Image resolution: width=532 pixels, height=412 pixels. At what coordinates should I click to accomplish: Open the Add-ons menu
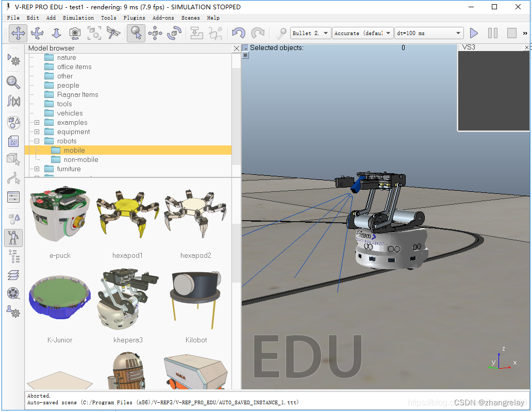(x=163, y=18)
